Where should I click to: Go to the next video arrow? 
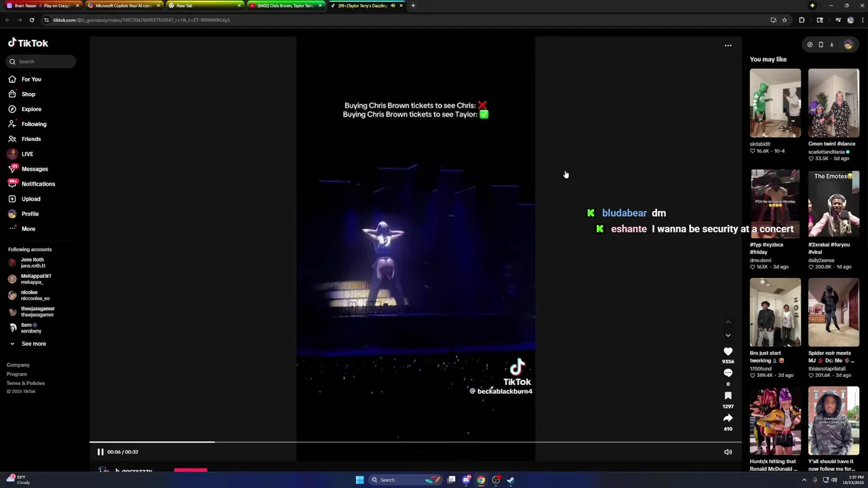(728, 335)
